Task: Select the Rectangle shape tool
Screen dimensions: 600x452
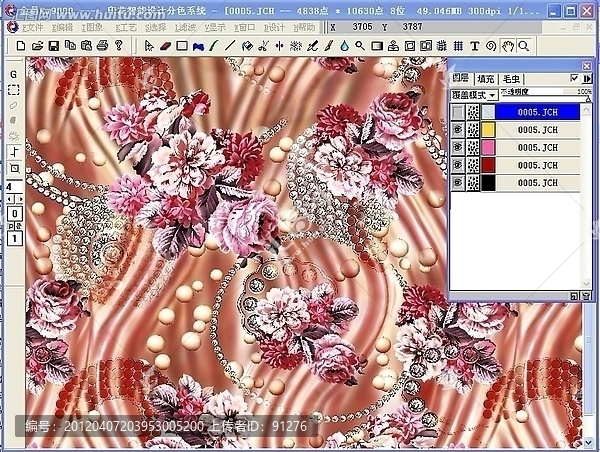Action: [x=182, y=46]
